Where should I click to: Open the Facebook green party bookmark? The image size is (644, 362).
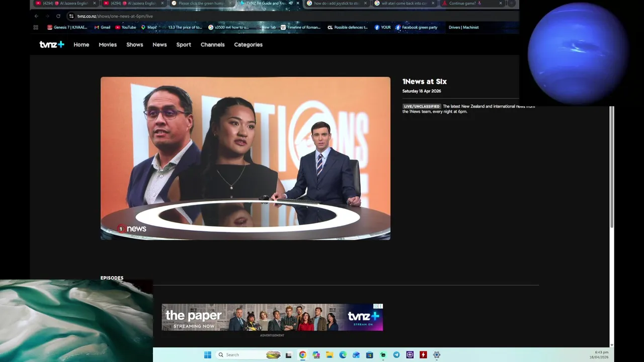click(x=416, y=28)
